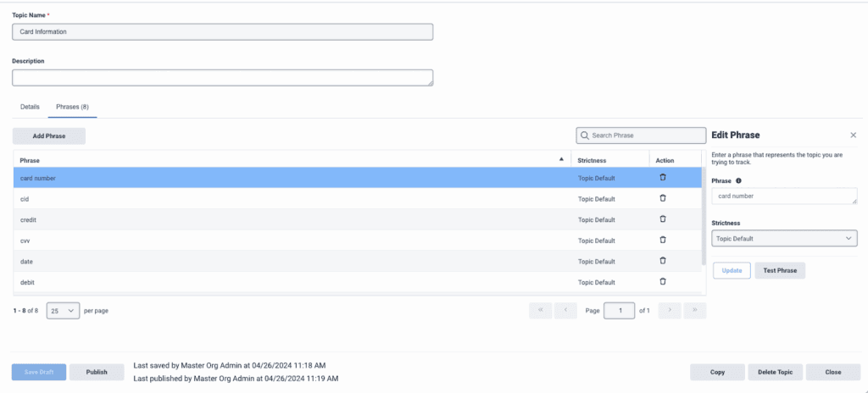Select the Phrases (8) tab

point(72,107)
